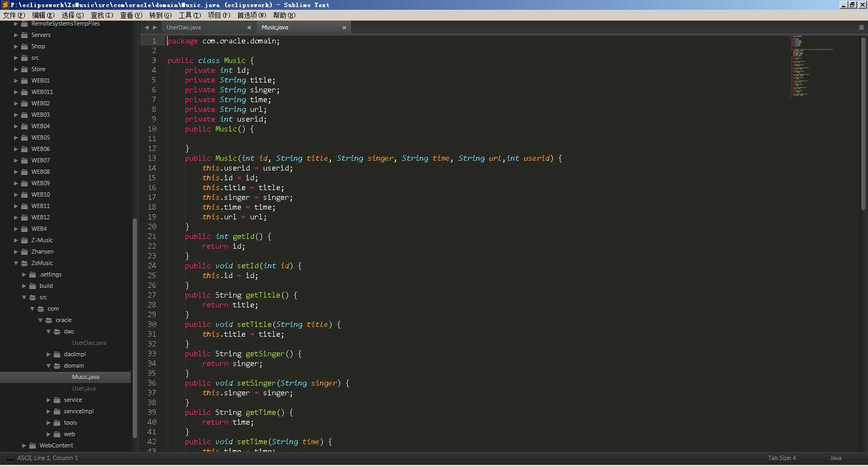This screenshot has width=868, height=467.
Task: Change the Tab Size: 4 setting
Action: pyautogui.click(x=782, y=458)
